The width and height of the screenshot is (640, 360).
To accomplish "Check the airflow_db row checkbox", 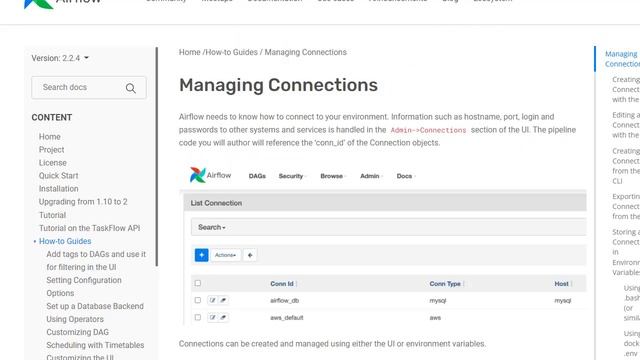I will coord(198,300).
